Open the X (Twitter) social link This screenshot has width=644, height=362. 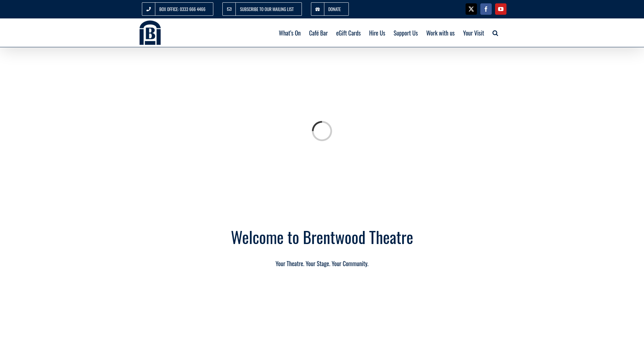tap(471, 9)
